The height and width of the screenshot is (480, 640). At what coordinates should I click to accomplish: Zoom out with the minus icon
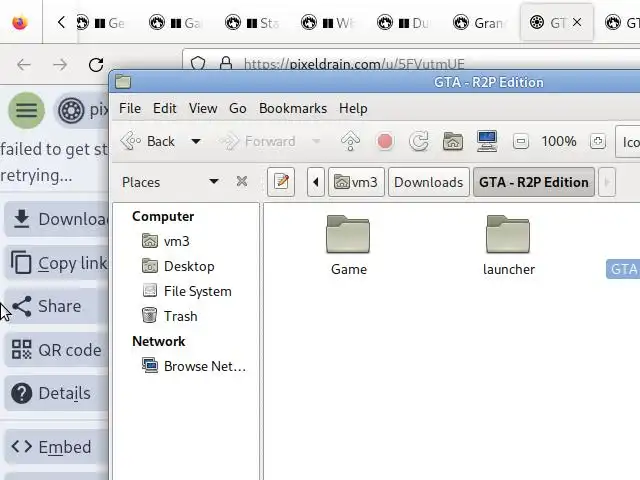pos(521,141)
